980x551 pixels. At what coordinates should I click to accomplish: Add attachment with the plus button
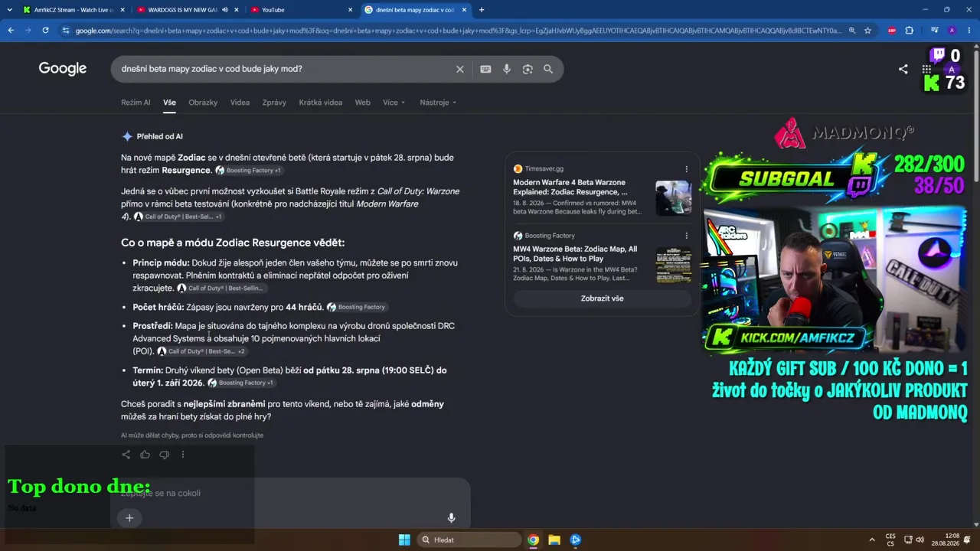pos(129,518)
